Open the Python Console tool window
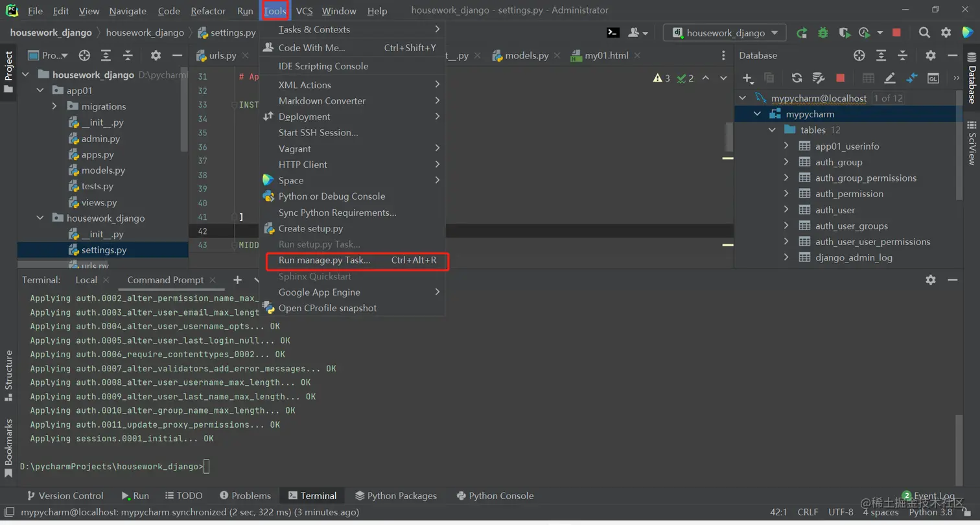The width and height of the screenshot is (980, 525). [x=495, y=496]
